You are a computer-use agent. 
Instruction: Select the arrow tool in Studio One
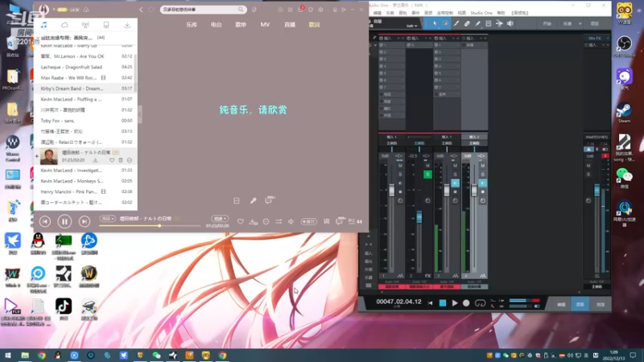pyautogui.click(x=436, y=24)
